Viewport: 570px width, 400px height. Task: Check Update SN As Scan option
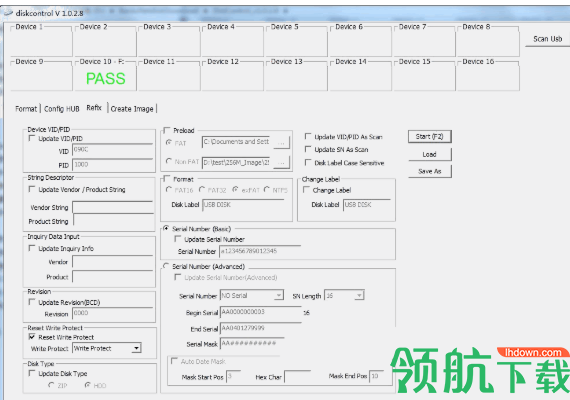(x=308, y=149)
